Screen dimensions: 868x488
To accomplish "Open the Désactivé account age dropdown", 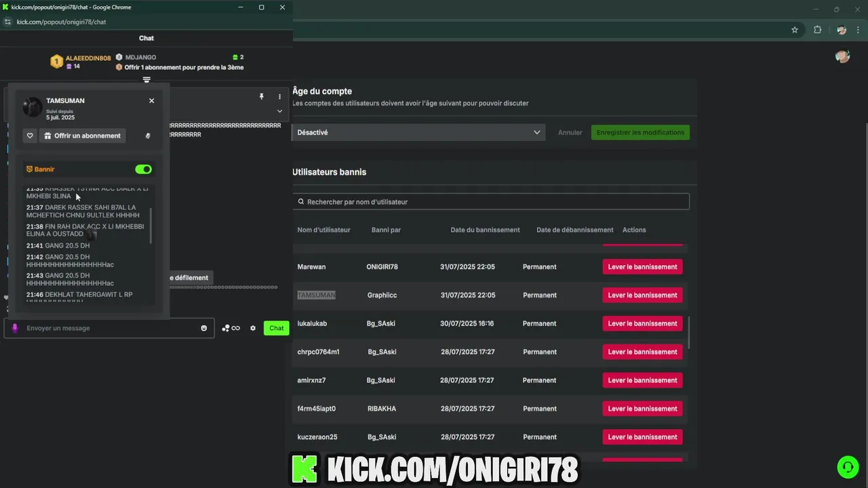I will click(x=418, y=132).
